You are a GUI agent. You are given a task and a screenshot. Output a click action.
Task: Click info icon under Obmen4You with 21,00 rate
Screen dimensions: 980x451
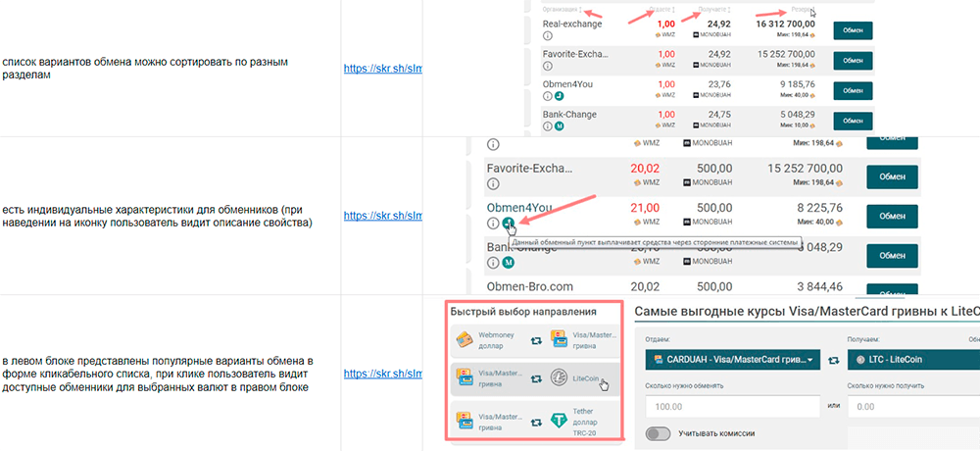(x=493, y=223)
